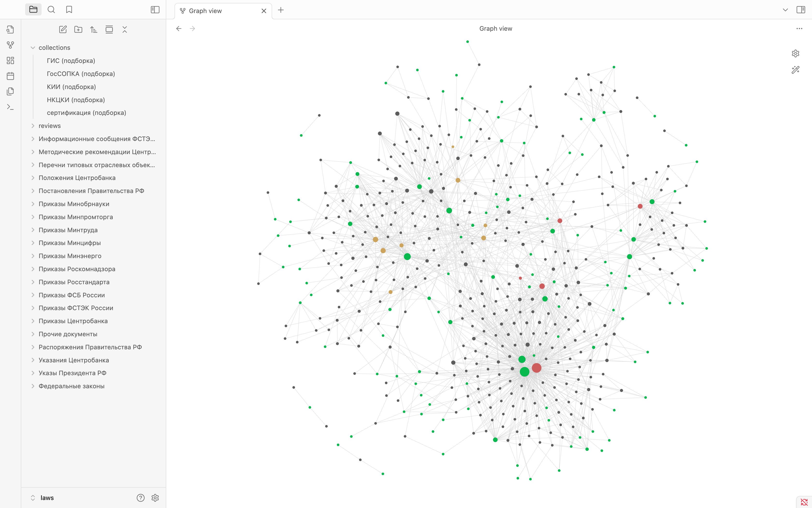Open the tab list dropdown arrow
The image size is (812, 508).
785,10
